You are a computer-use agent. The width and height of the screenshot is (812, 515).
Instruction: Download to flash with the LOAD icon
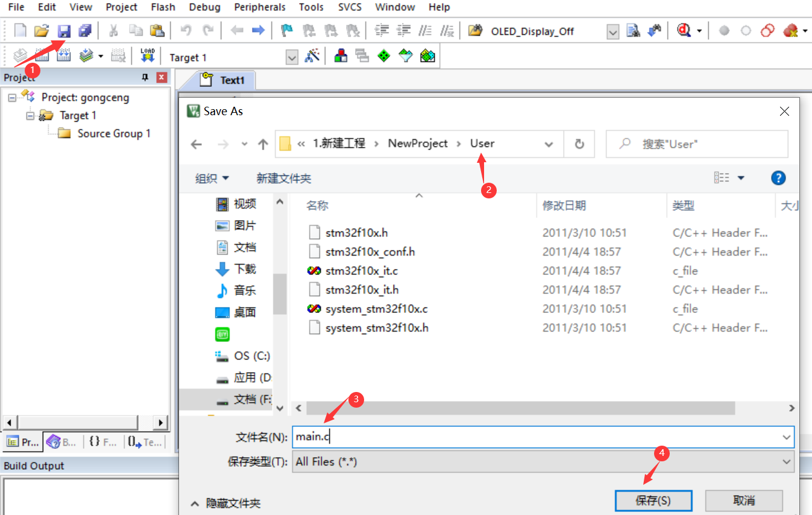pos(147,57)
